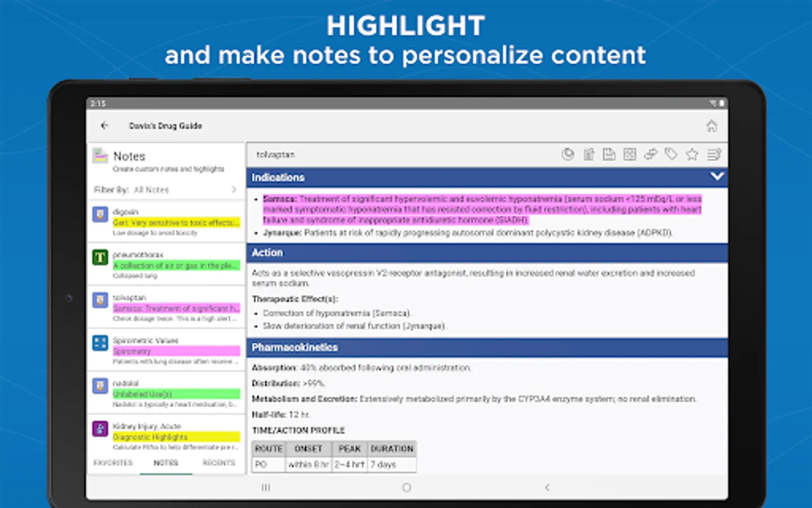Tap the Android recent apps button
This screenshot has height=508, width=812.
click(266, 487)
